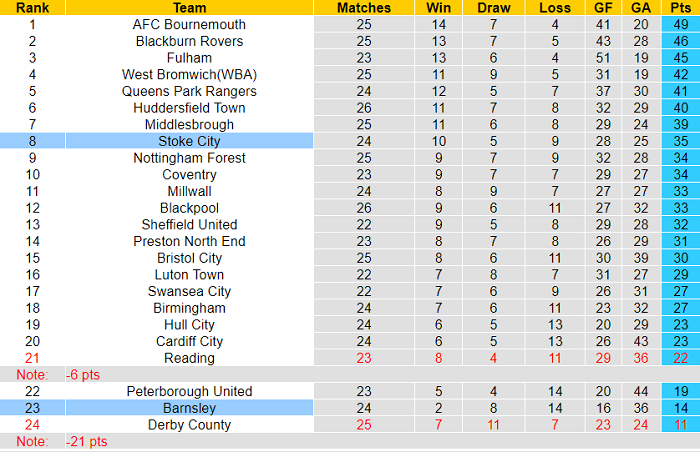Click the GA column header
Screen dimensions: 700x452
tap(641, 7)
